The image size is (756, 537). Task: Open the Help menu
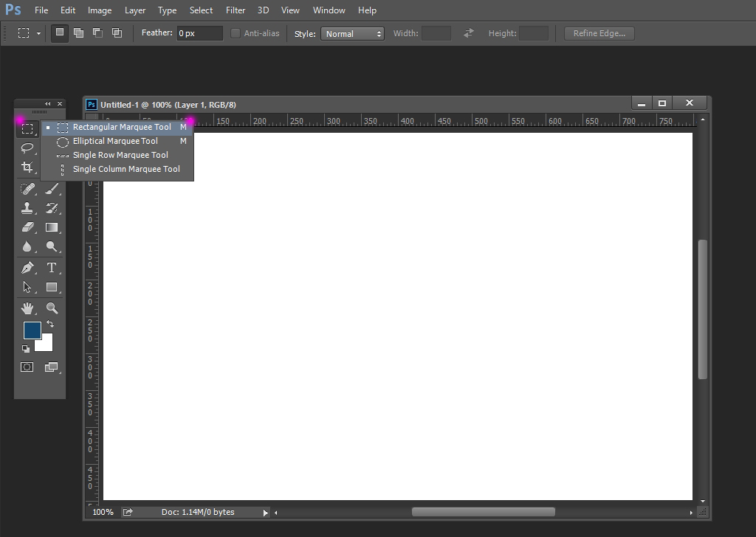click(368, 10)
